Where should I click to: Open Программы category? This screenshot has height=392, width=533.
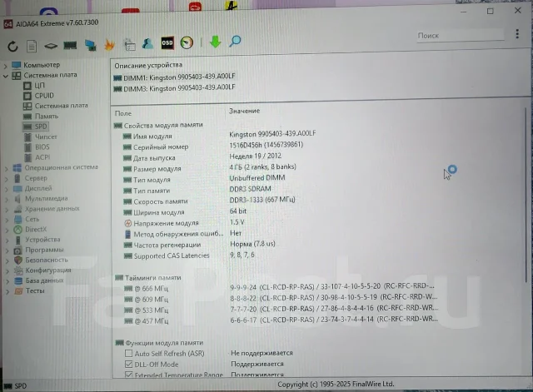pyautogui.click(x=39, y=250)
